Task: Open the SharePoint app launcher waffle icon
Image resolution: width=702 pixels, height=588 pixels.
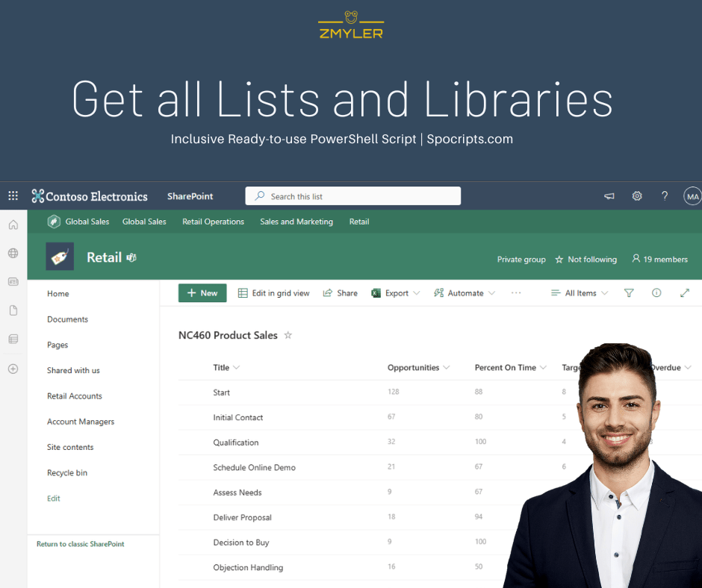Action: click(12, 196)
